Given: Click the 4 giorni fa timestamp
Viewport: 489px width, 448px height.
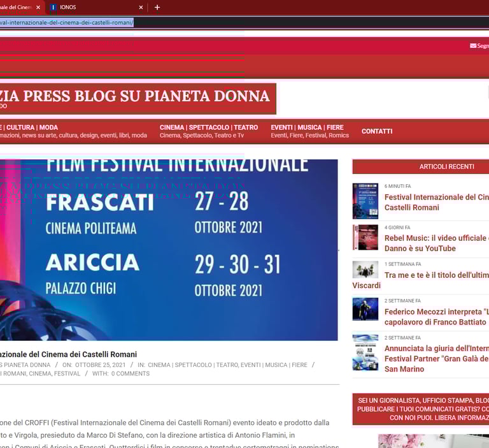Looking at the screenshot, I should (397, 228).
